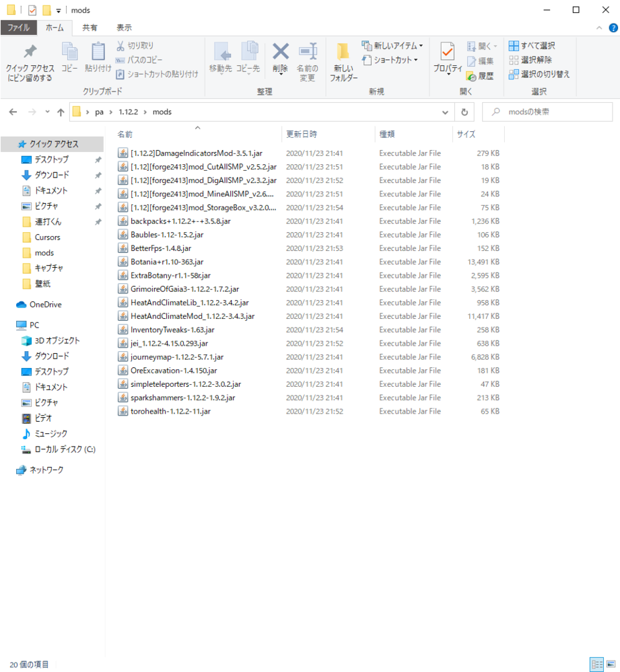
Task: Click the Edit (編集) item
Action: click(x=481, y=61)
